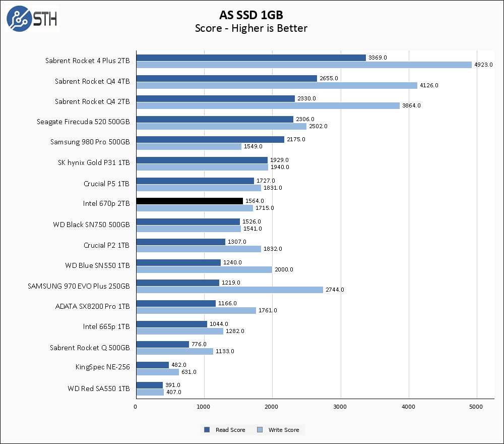Screen dimensions: 504x444
Task: Click the Read Score legend color swatch
Action: (x=207, y=429)
